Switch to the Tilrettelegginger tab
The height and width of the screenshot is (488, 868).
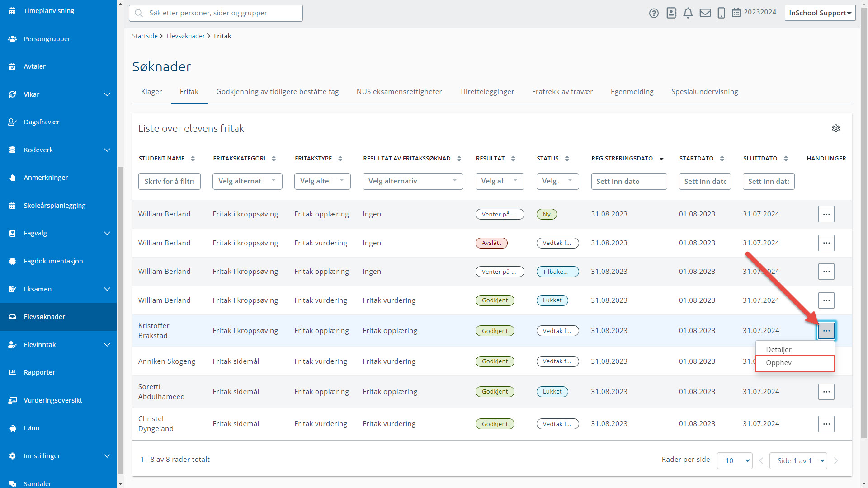coord(487,92)
